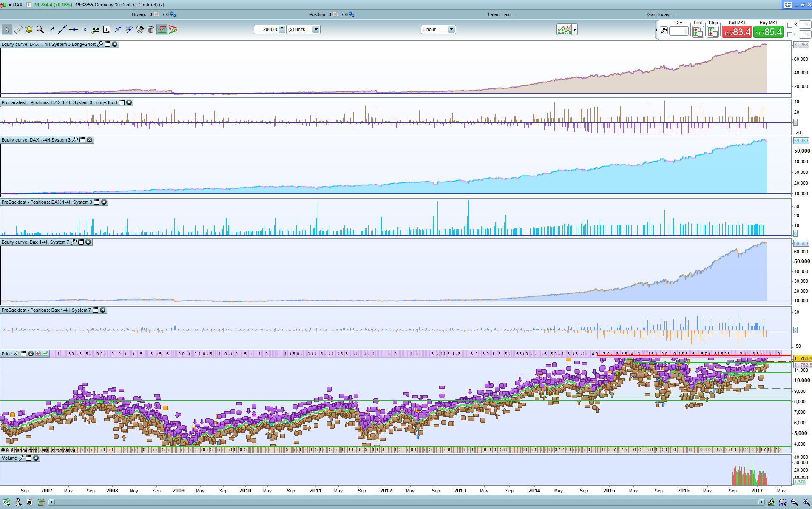Click the Buy MKT button

click(x=768, y=32)
